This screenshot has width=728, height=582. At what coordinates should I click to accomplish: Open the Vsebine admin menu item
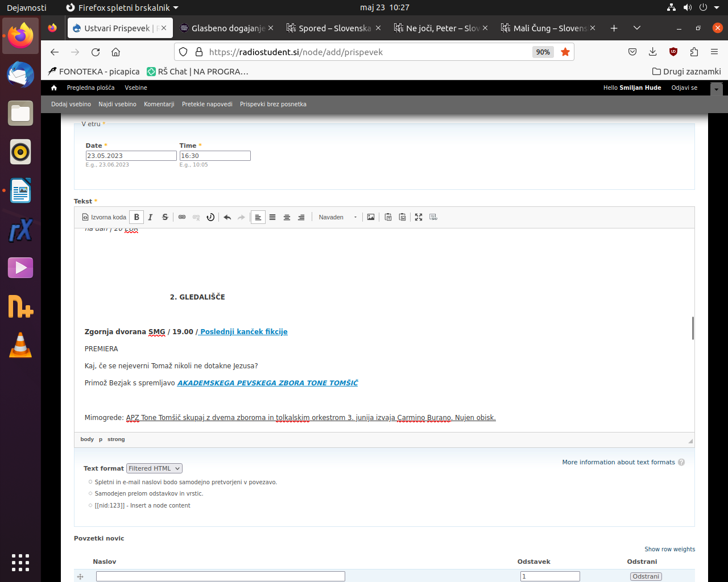click(136, 88)
